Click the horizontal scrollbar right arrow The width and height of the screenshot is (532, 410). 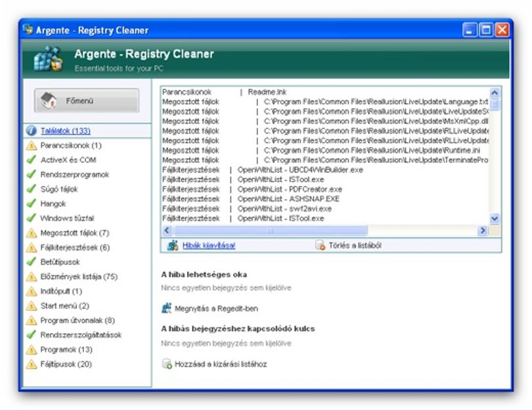(x=482, y=231)
